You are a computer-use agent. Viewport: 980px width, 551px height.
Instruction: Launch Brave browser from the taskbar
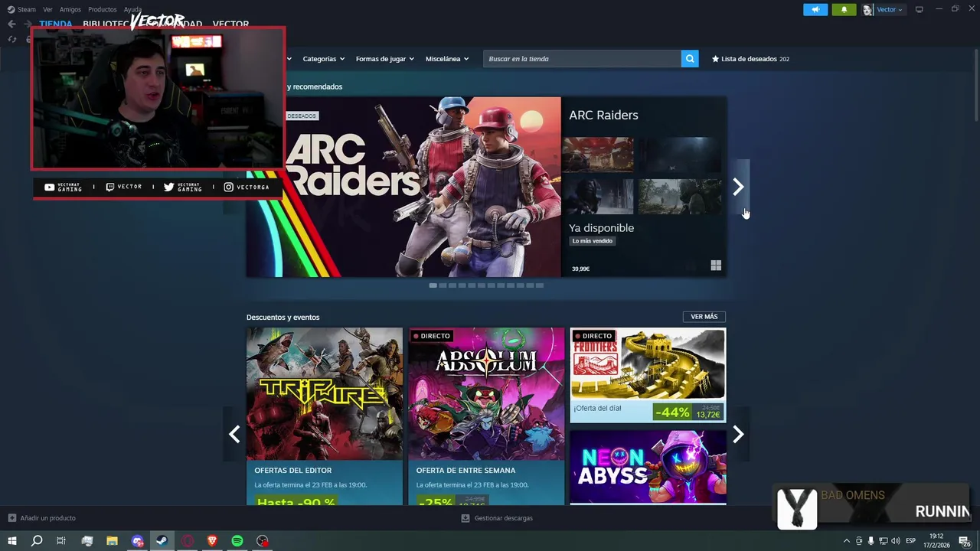(x=212, y=541)
